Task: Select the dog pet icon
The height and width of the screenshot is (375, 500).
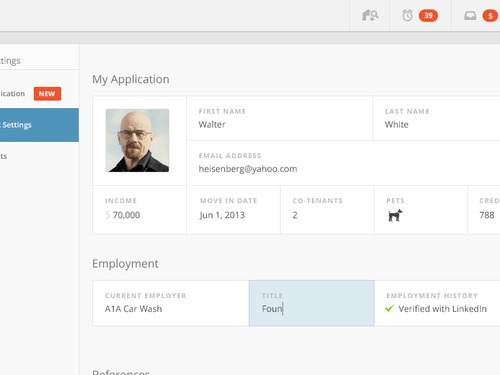Action: pos(395,215)
